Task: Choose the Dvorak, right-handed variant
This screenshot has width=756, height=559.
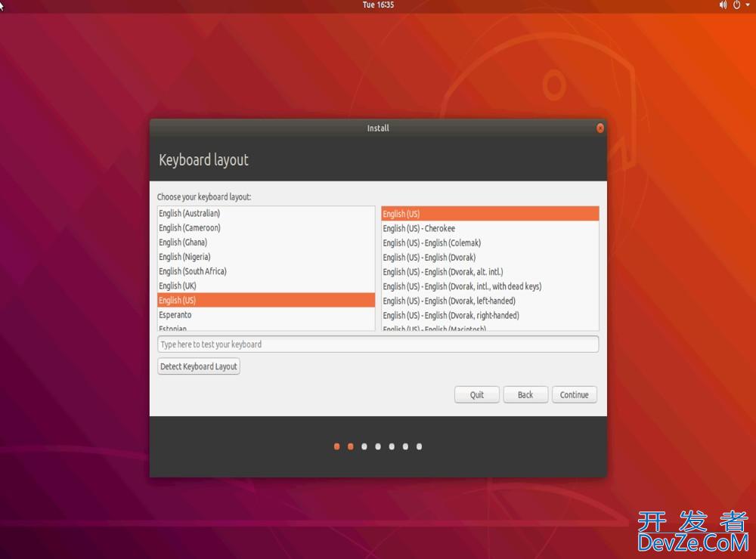Action: tap(490, 315)
